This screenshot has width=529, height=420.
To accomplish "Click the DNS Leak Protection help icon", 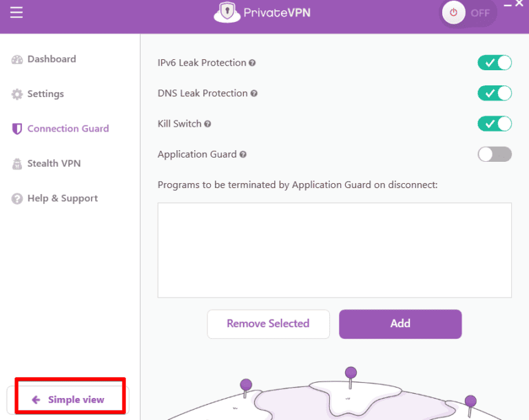I will pyautogui.click(x=254, y=94).
